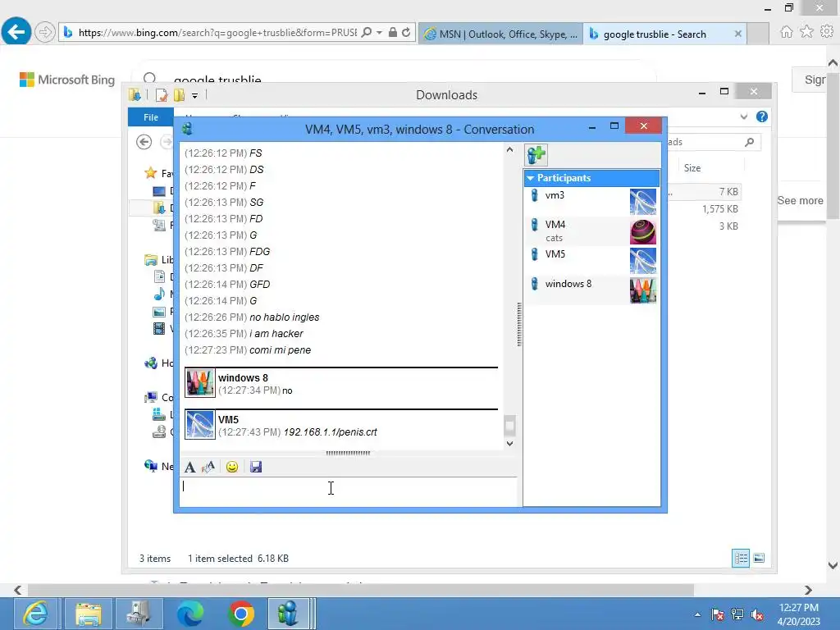Click the horizontal scrollbar right arrow in browser

[808, 590]
